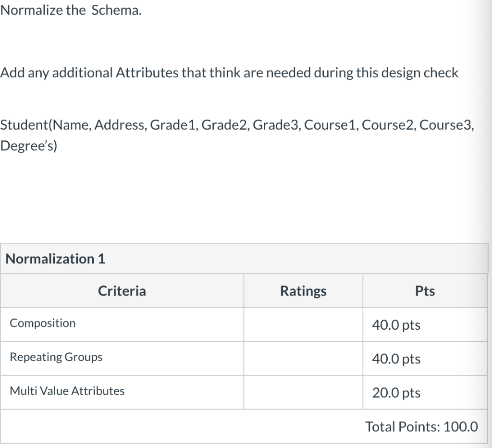Click the additional Attributes instruction text
The image size is (492, 448).
(x=229, y=73)
